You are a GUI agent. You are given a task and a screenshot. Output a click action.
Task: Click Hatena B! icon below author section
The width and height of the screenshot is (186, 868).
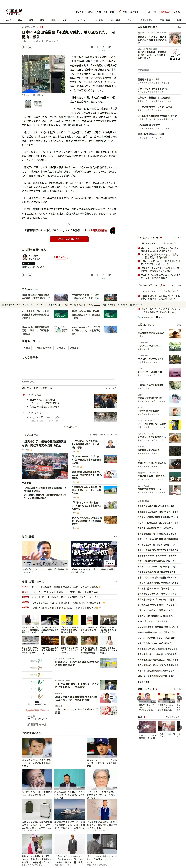pyautogui.click(x=109, y=275)
